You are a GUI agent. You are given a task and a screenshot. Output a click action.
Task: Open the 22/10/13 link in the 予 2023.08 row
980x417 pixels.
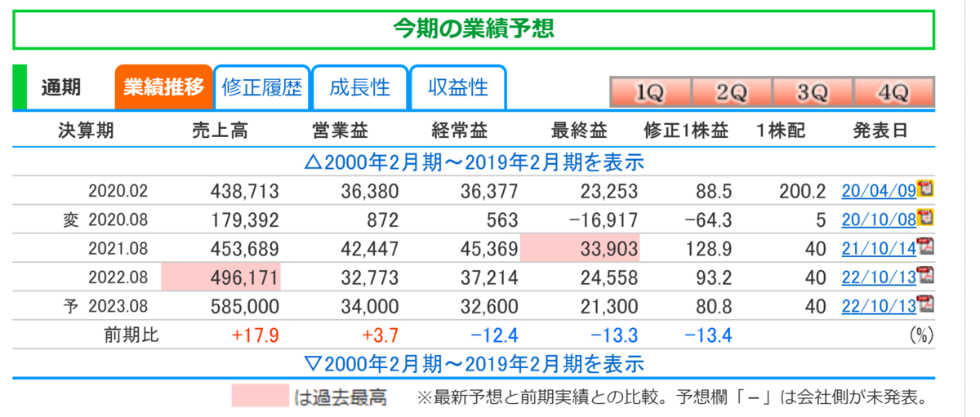click(879, 307)
